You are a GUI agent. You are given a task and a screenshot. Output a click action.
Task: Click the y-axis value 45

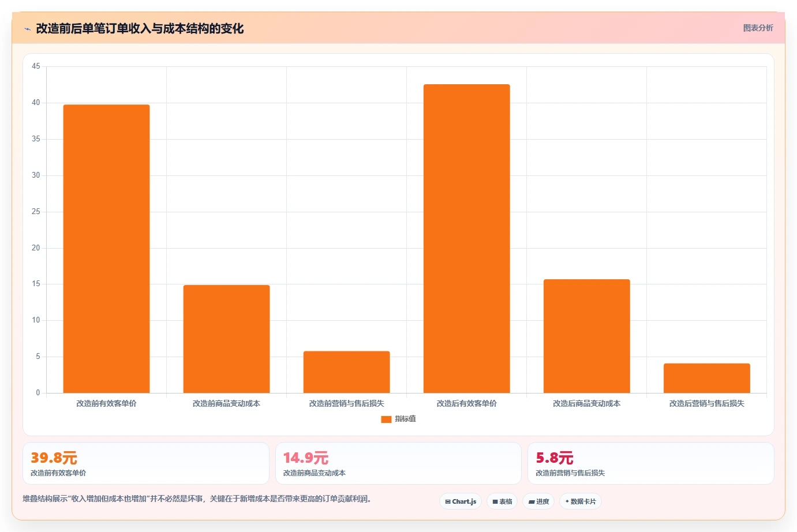(36, 66)
